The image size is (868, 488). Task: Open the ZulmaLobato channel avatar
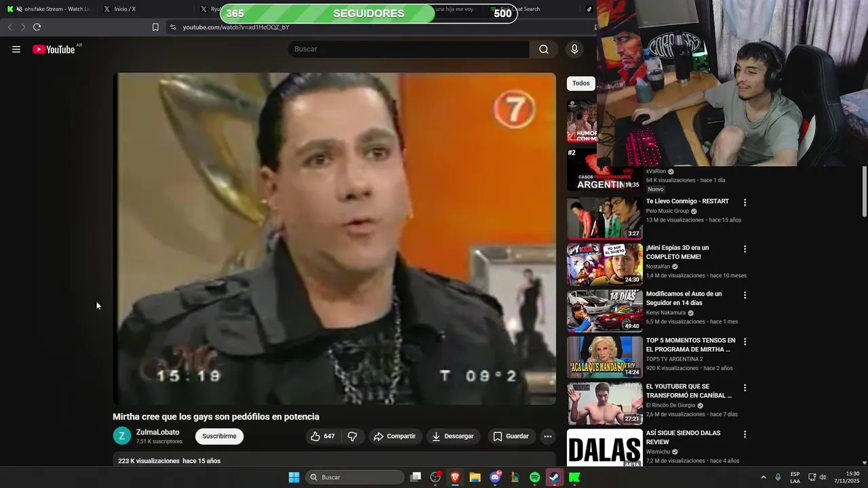(122, 436)
